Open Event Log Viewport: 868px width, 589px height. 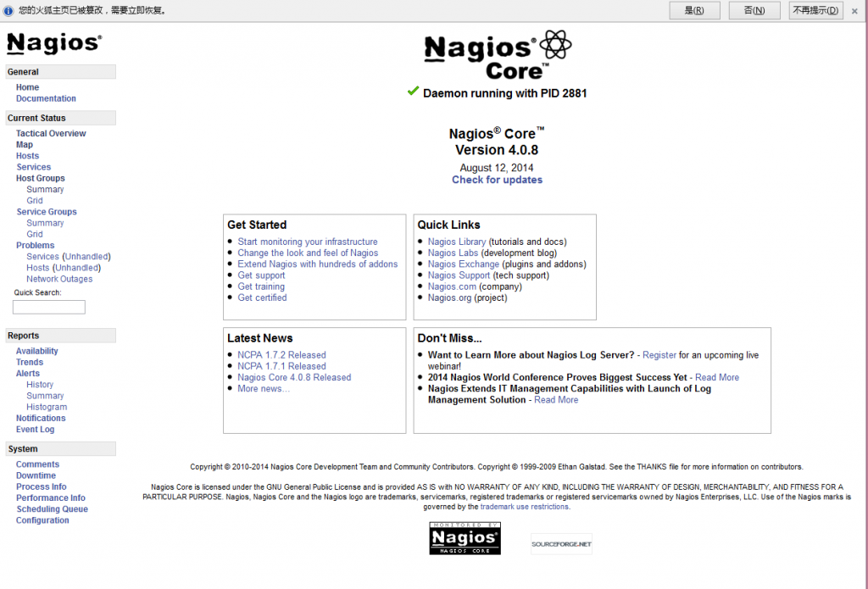point(36,430)
